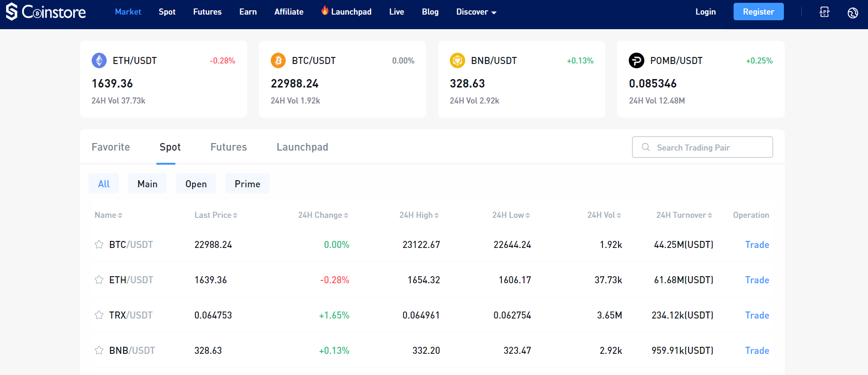Viewport: 868px width, 375px height.
Task: Sort table by 24H Vol
Action: [x=604, y=215]
